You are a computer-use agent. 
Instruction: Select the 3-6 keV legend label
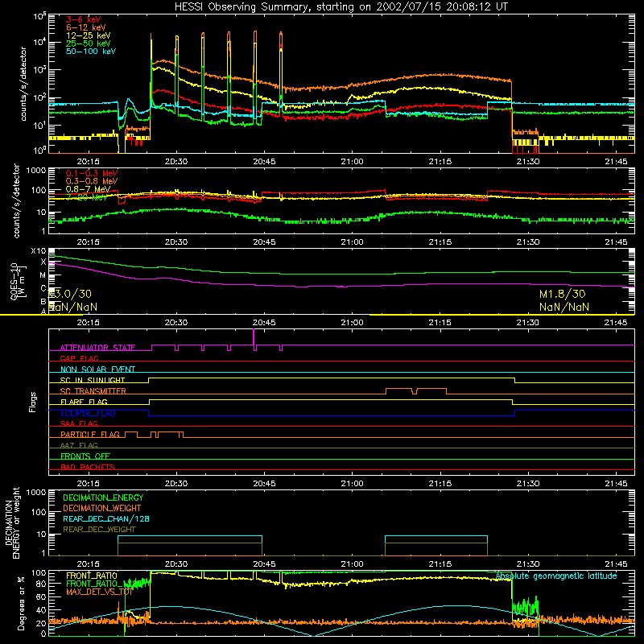pyautogui.click(x=83, y=19)
